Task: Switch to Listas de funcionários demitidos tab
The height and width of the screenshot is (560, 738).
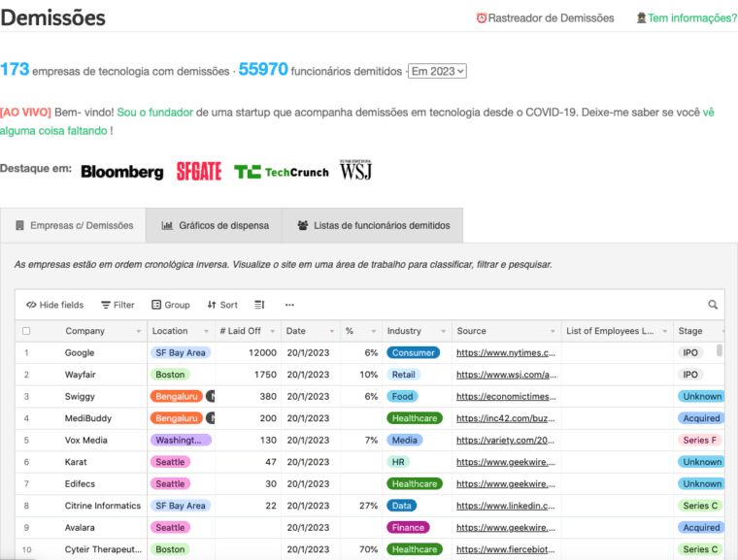Action: [x=373, y=225]
